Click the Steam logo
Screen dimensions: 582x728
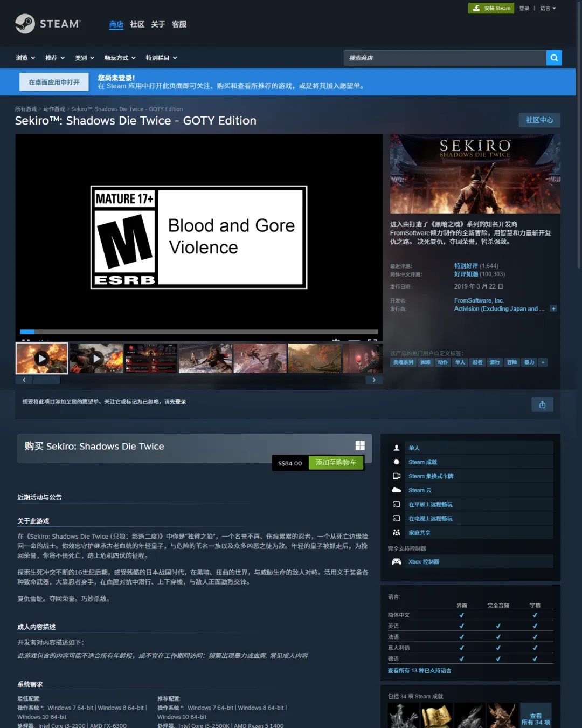tap(48, 24)
